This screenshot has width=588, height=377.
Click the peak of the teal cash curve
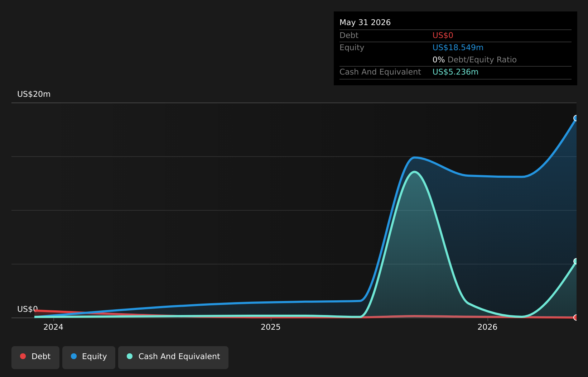coord(414,172)
